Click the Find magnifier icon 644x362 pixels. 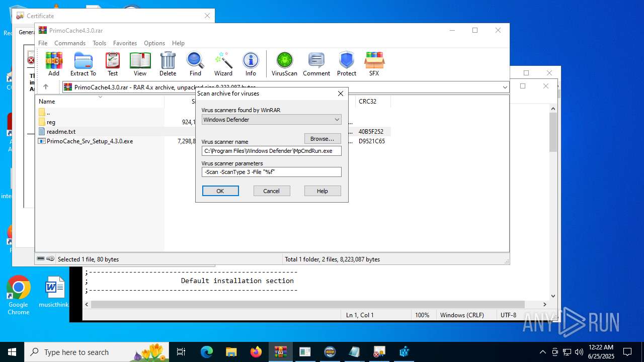195,64
